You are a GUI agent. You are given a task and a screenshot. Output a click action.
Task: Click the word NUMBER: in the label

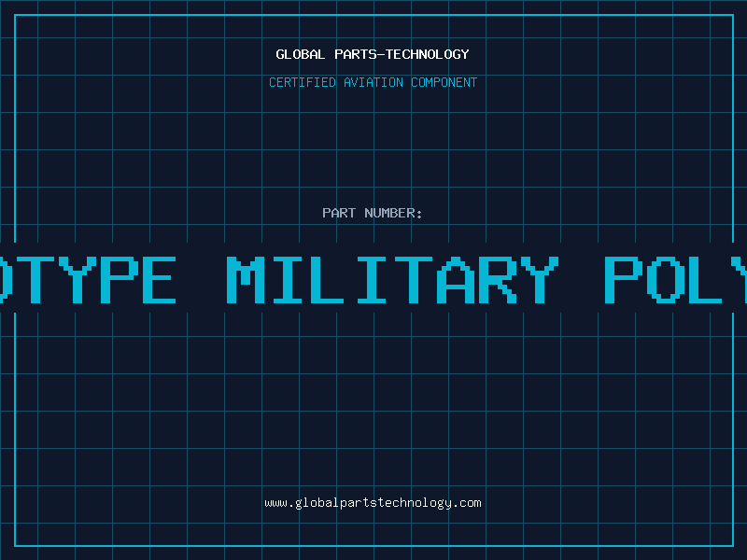click(393, 213)
